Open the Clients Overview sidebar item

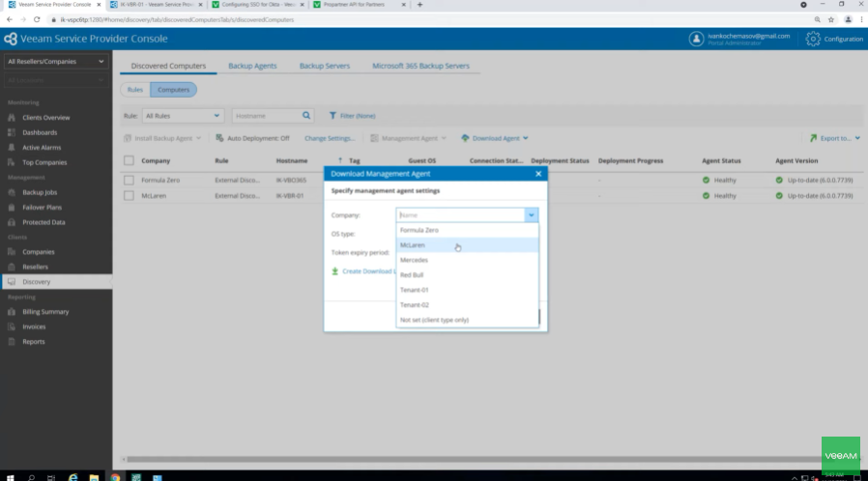[46, 118]
